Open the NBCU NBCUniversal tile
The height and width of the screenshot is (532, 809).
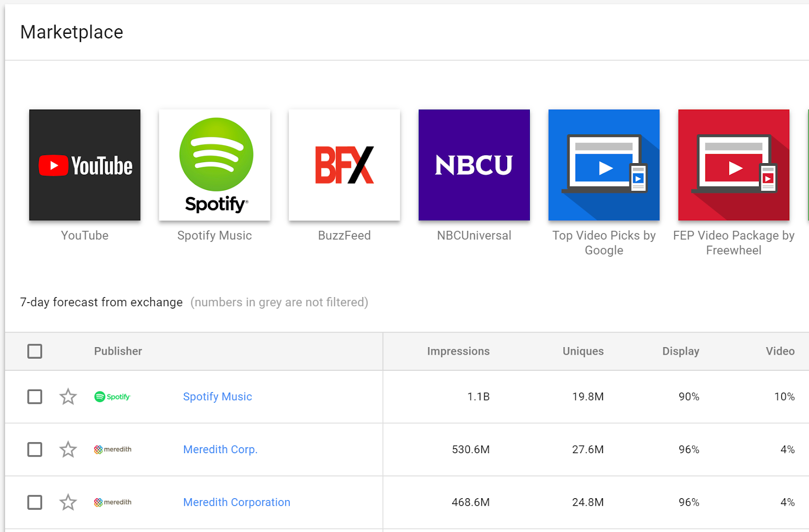point(474,165)
